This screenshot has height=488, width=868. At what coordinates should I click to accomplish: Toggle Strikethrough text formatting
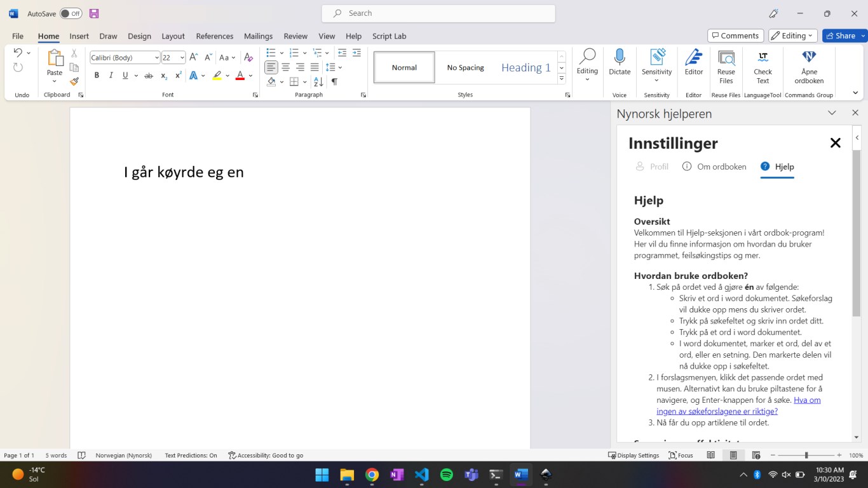(149, 76)
